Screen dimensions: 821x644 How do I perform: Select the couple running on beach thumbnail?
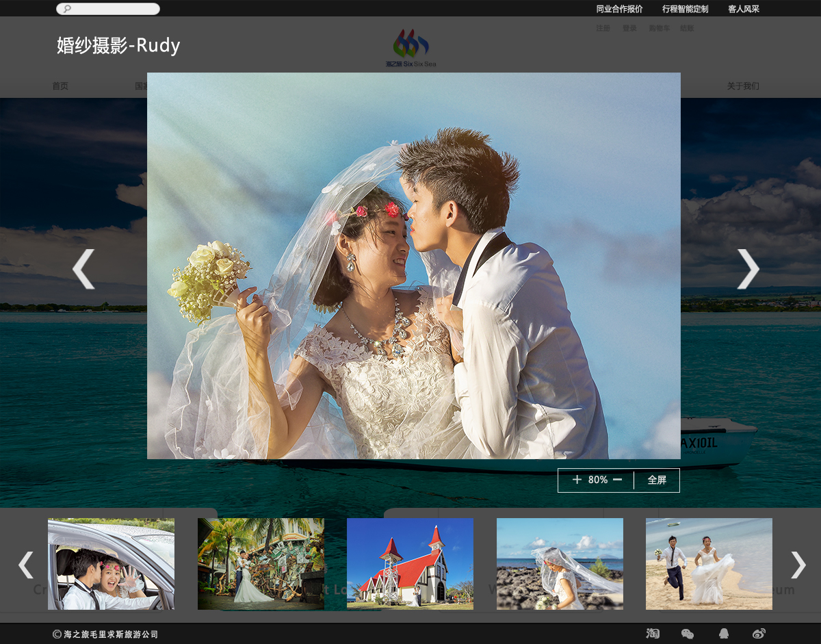[x=709, y=564]
